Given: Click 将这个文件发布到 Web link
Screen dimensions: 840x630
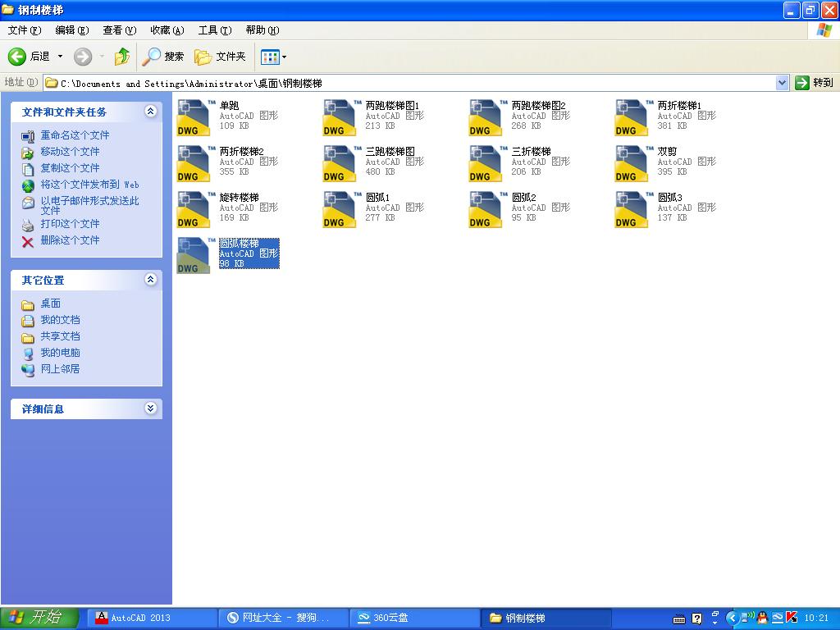Looking at the screenshot, I should click(x=90, y=185).
